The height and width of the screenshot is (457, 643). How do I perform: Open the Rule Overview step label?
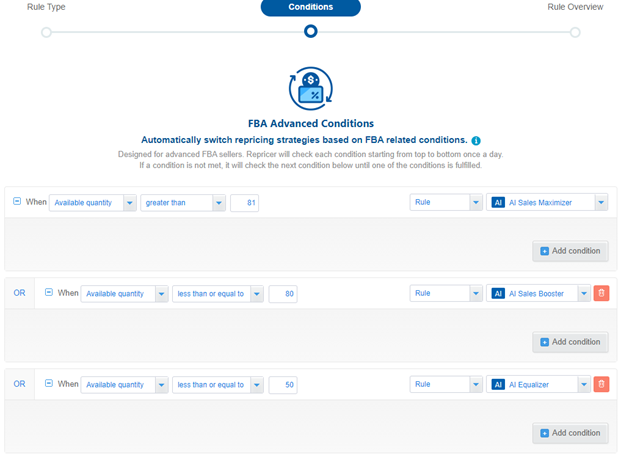coord(575,7)
